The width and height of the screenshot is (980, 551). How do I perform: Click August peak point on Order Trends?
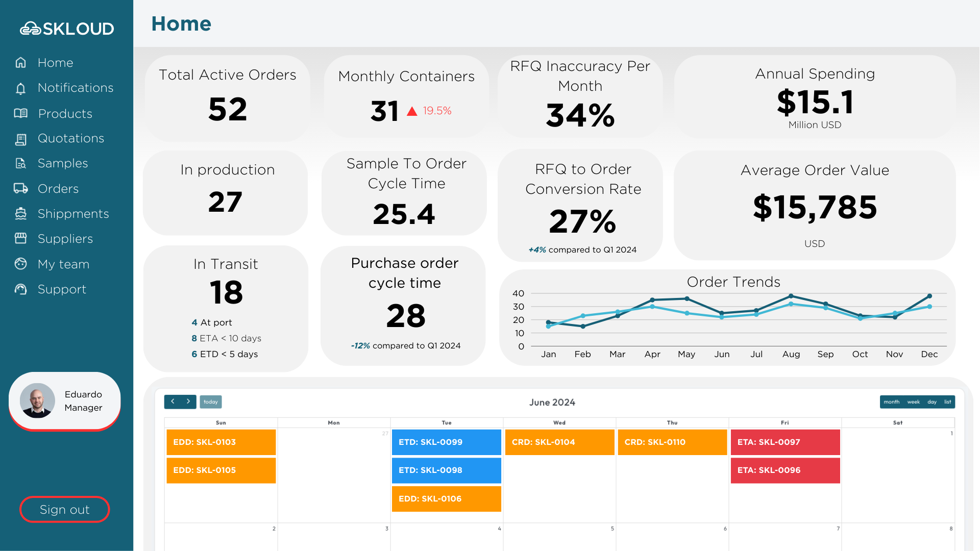(791, 296)
